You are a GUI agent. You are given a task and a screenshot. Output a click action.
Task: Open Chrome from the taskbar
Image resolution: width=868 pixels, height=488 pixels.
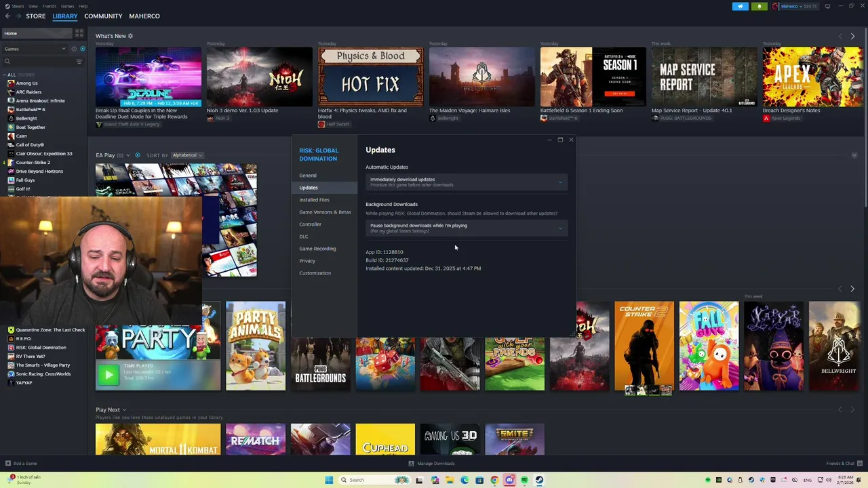click(494, 480)
